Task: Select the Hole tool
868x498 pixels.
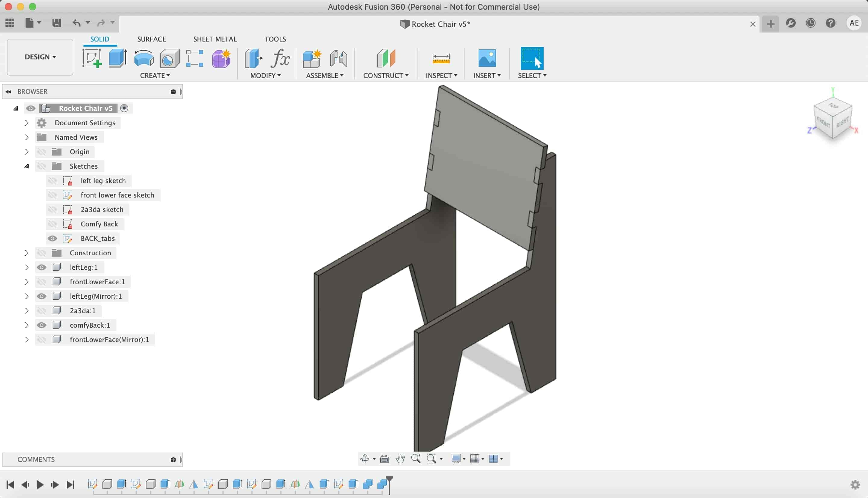Action: click(x=169, y=58)
